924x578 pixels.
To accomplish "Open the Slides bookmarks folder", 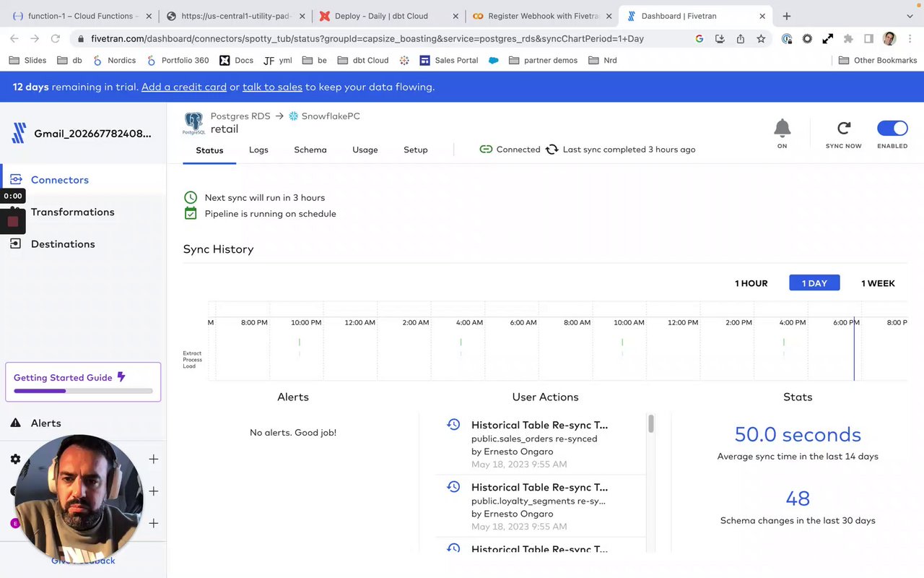I will pyautogui.click(x=27, y=61).
